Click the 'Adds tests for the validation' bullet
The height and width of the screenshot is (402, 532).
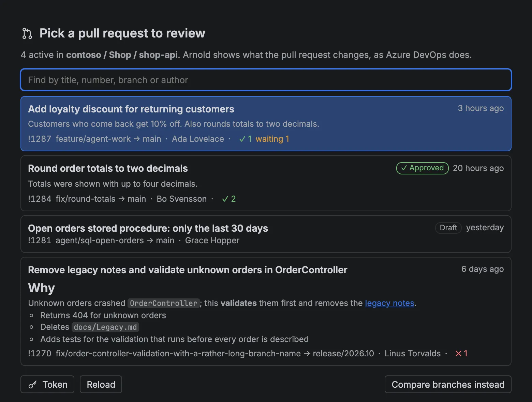coord(174,339)
